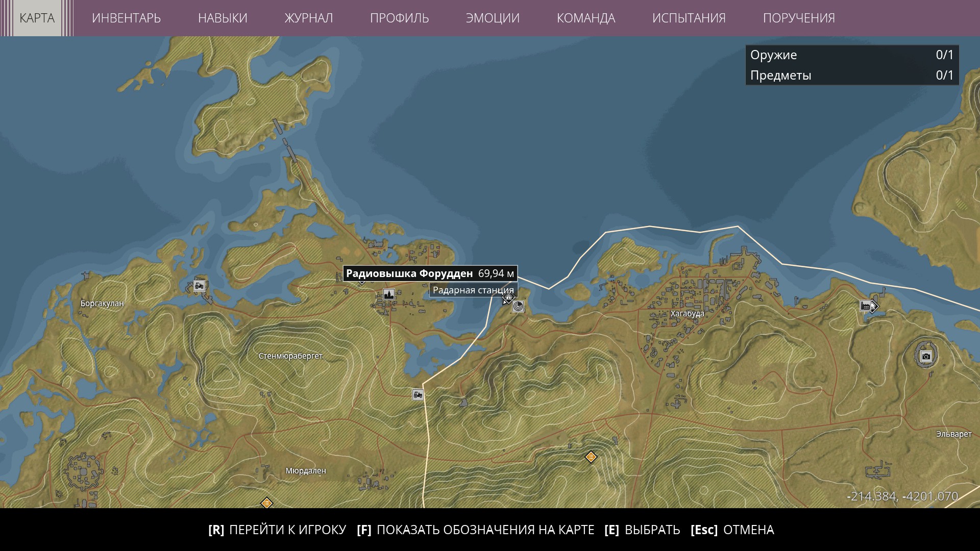Screen dimensions: 980x551
Task: Click the orange mission diamond below Мюрдален
Action: (x=266, y=504)
